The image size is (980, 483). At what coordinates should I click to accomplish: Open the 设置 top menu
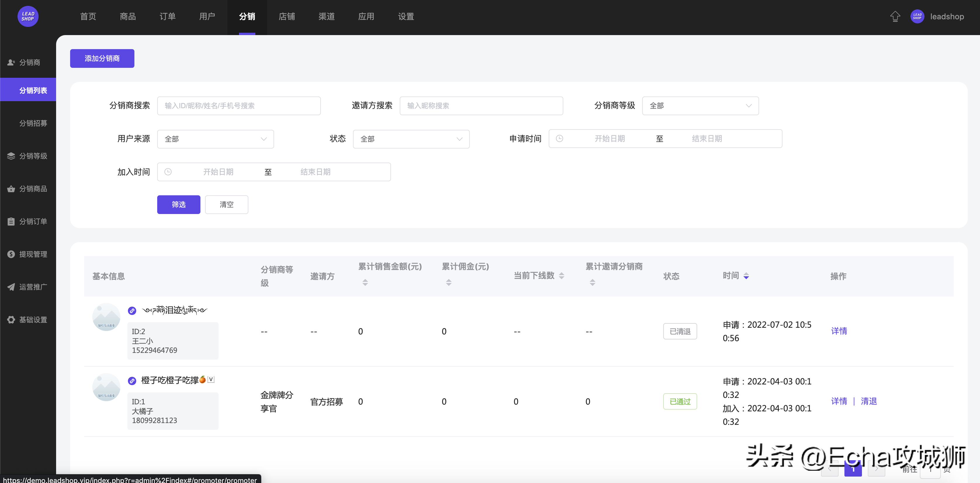[x=406, y=16]
